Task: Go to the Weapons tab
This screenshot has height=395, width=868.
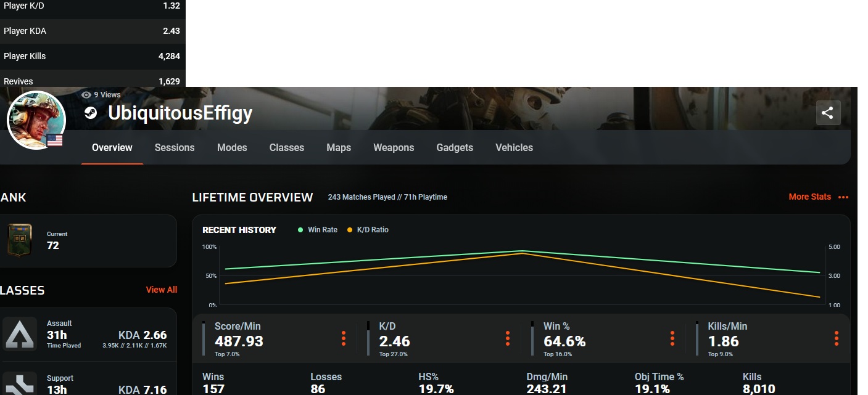Action: click(394, 147)
